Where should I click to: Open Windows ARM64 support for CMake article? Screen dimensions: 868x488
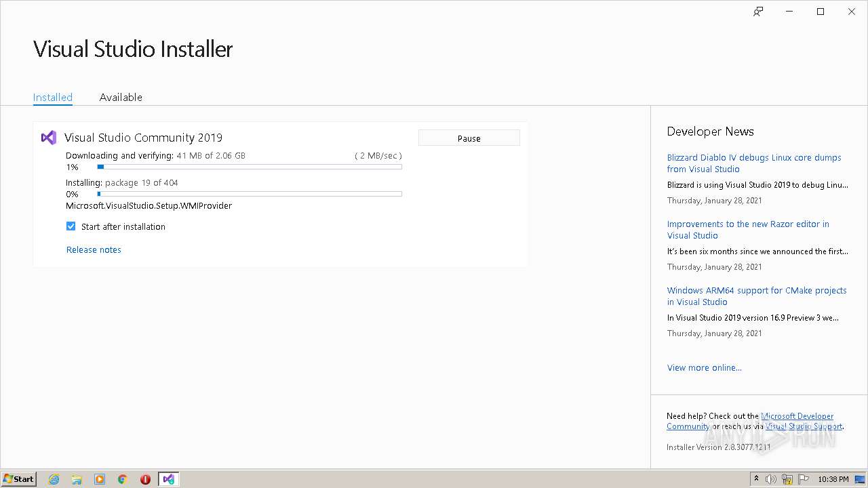[x=757, y=296]
